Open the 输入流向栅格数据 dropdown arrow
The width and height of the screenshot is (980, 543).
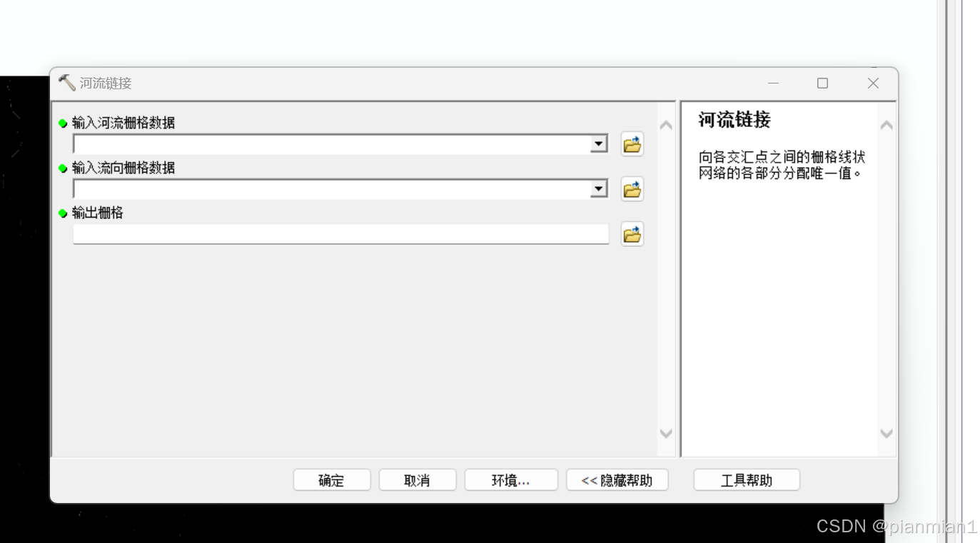coord(600,189)
